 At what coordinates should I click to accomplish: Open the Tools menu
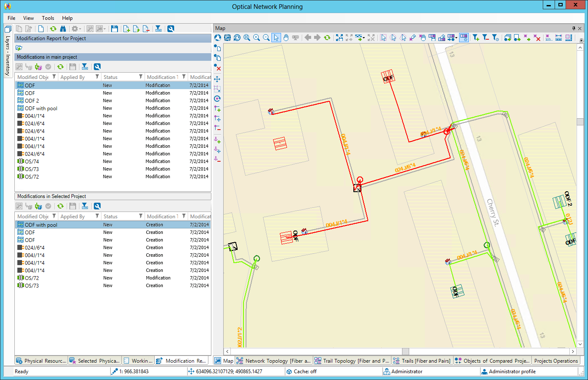pos(48,18)
